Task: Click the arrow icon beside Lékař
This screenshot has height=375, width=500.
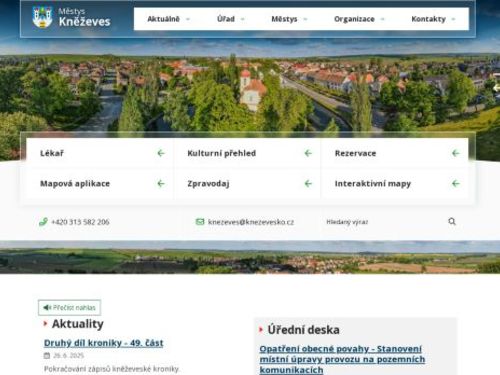Action: (x=161, y=153)
